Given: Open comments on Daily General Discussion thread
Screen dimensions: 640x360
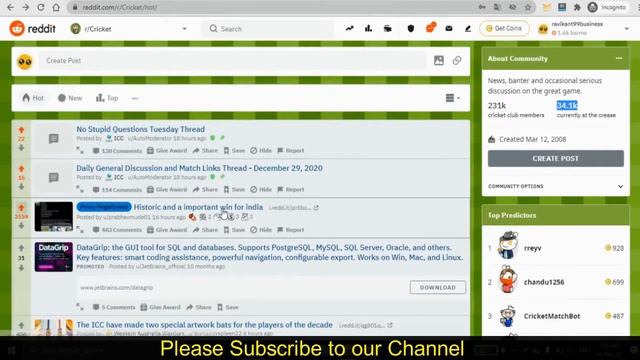Looking at the screenshot, I should (117, 189).
